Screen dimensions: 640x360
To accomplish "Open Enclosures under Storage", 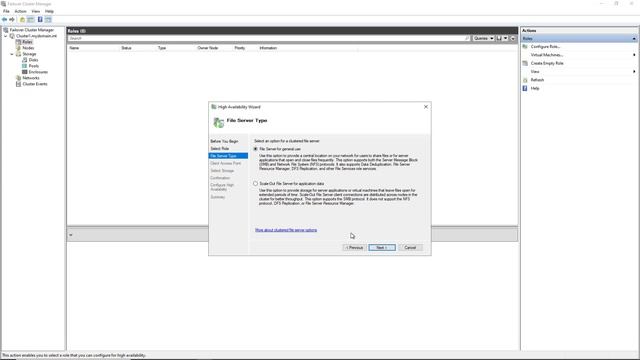I will click(x=38, y=72).
